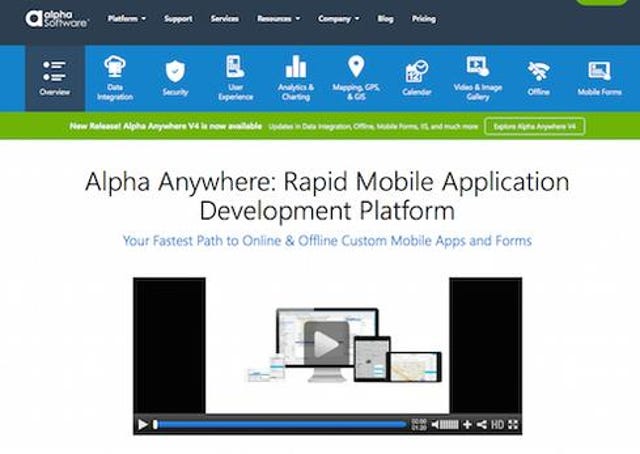Enter fullscreen with the expand icon

tap(513, 425)
